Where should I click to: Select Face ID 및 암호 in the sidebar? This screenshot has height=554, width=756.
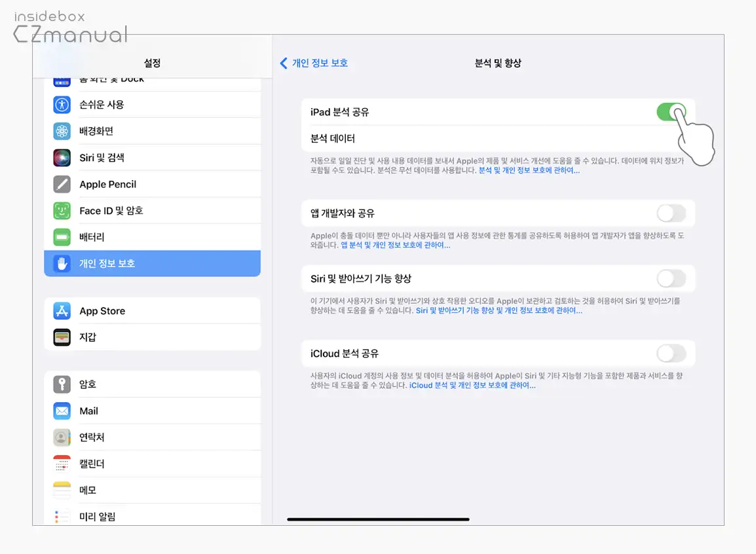coord(153,210)
